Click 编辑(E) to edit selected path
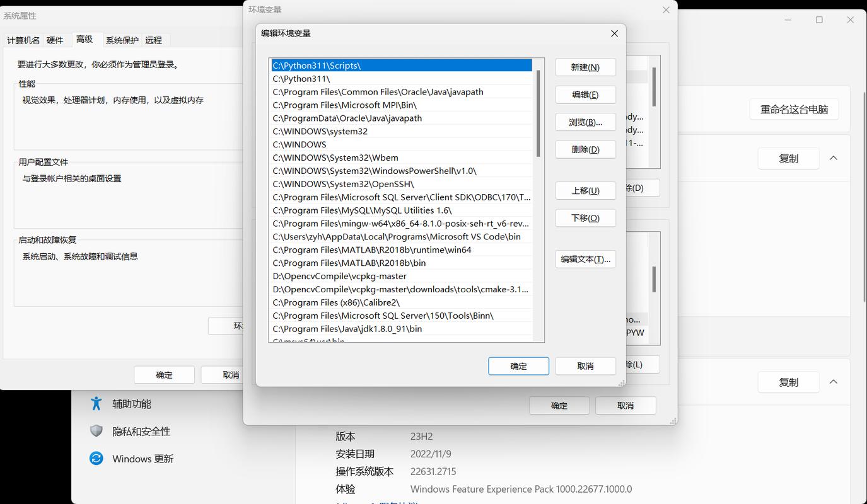867x504 pixels. pos(585,94)
